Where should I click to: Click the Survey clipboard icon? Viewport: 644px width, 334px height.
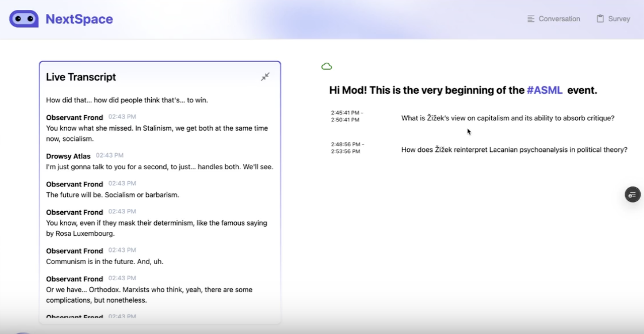pyautogui.click(x=600, y=19)
